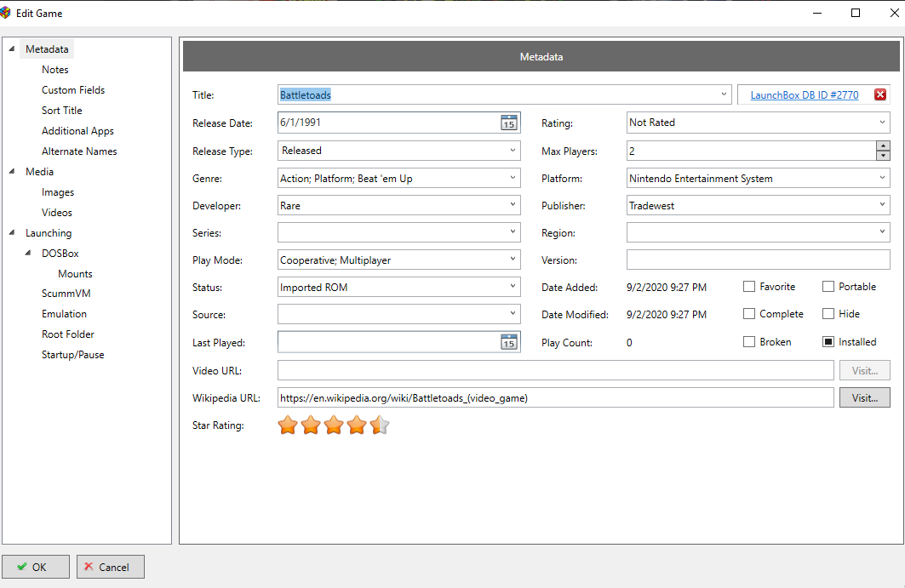Set rating to the first star

(x=288, y=425)
